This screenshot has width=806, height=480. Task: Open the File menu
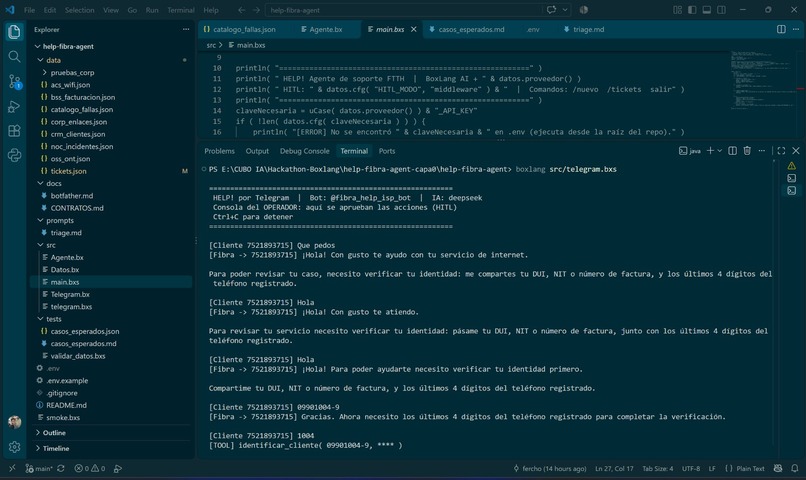coord(29,10)
